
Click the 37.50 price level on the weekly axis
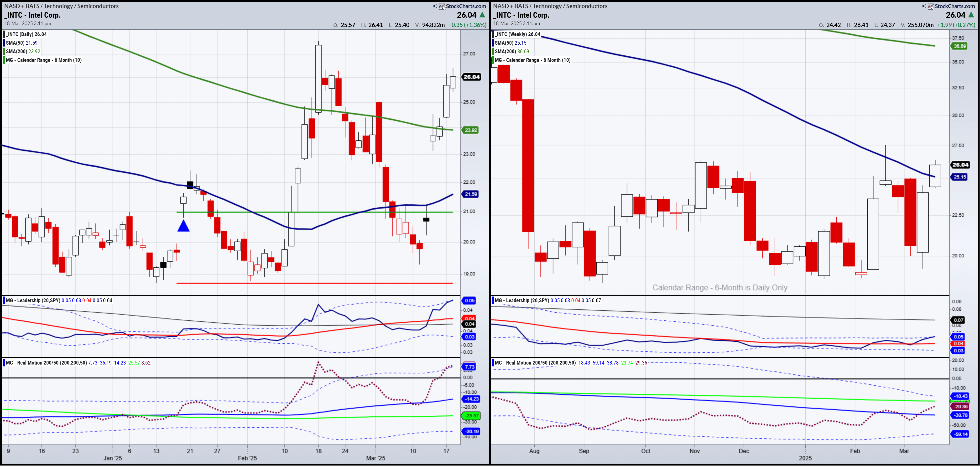coord(958,38)
